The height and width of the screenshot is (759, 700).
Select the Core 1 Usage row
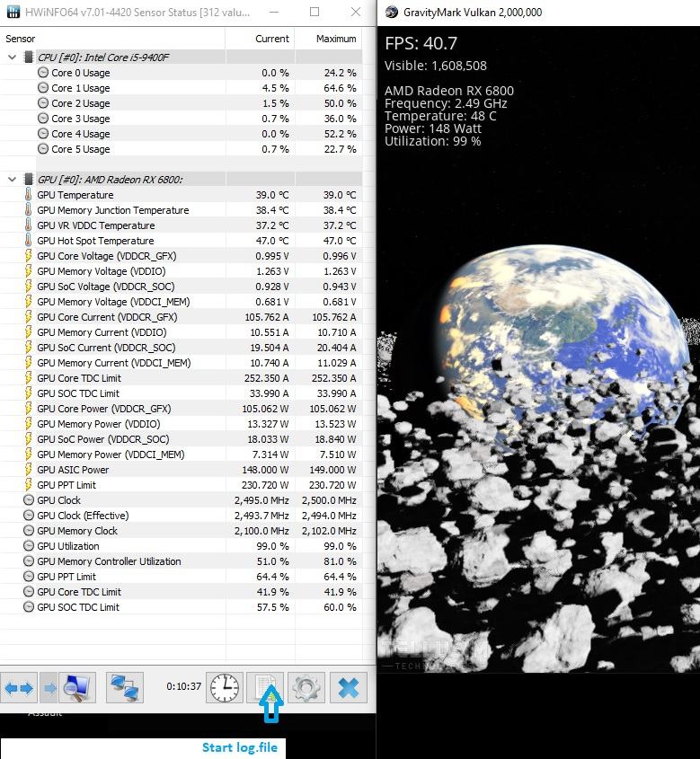[x=181, y=88]
